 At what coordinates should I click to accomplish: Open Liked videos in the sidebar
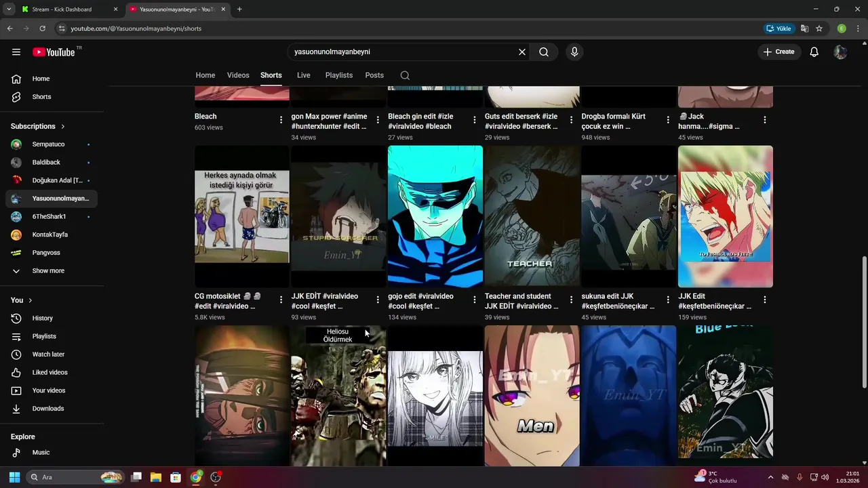point(52,372)
